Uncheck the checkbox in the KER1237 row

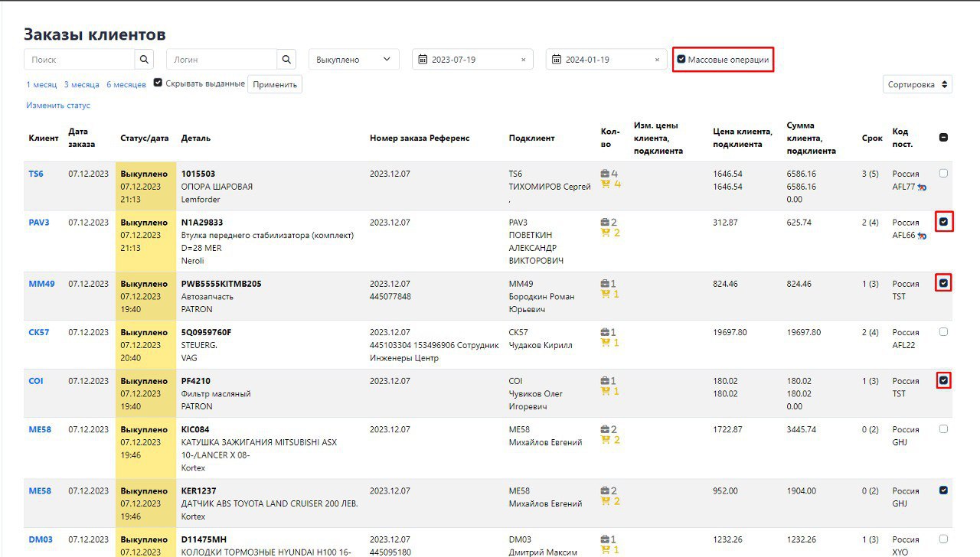coord(943,490)
